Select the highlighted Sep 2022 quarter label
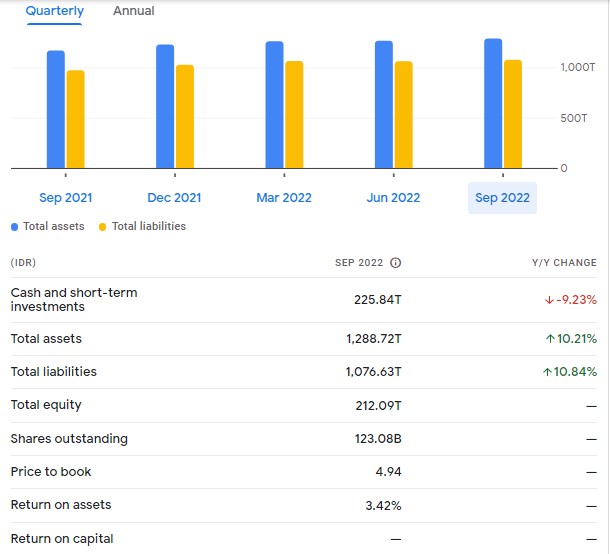This screenshot has width=610, height=554. click(x=502, y=198)
